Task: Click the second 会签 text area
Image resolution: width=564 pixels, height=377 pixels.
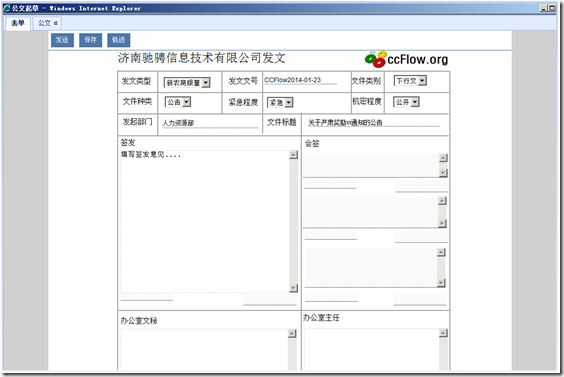Action: [370, 212]
